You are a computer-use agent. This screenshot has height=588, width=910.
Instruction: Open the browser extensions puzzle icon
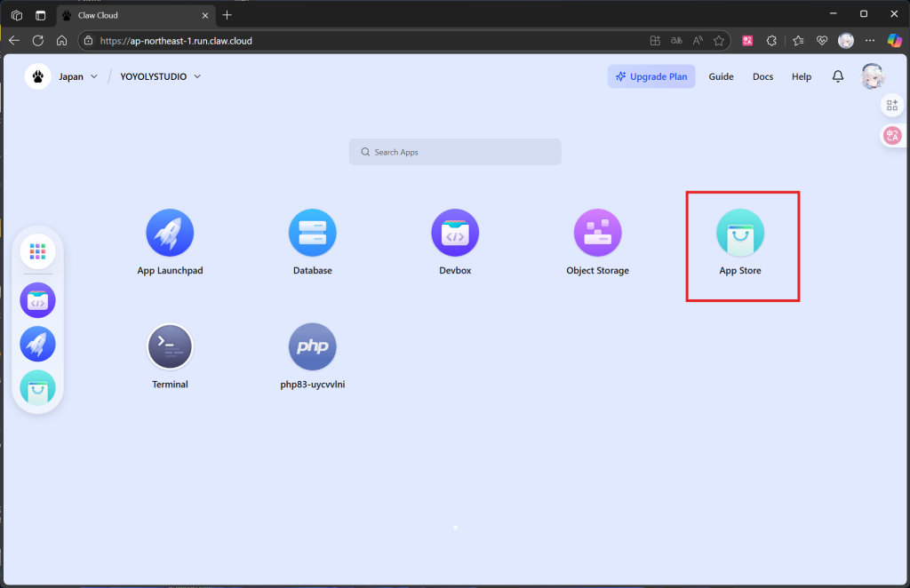[771, 41]
